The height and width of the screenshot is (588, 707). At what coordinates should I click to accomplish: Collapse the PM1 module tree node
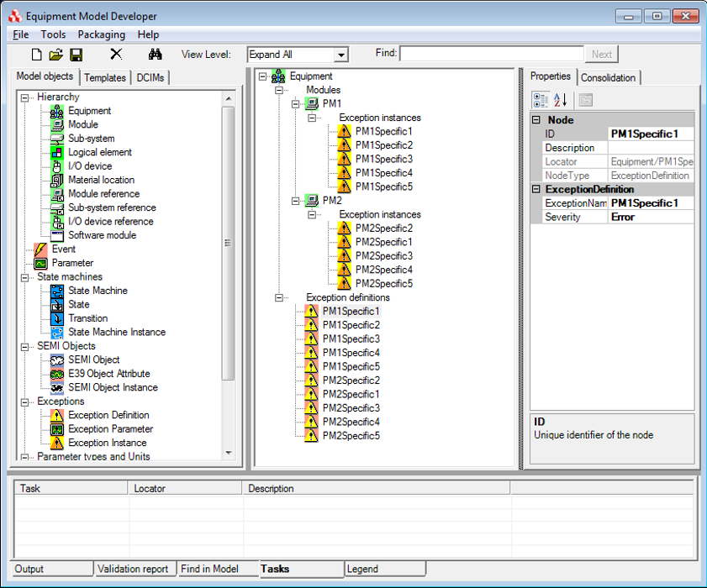click(x=296, y=103)
